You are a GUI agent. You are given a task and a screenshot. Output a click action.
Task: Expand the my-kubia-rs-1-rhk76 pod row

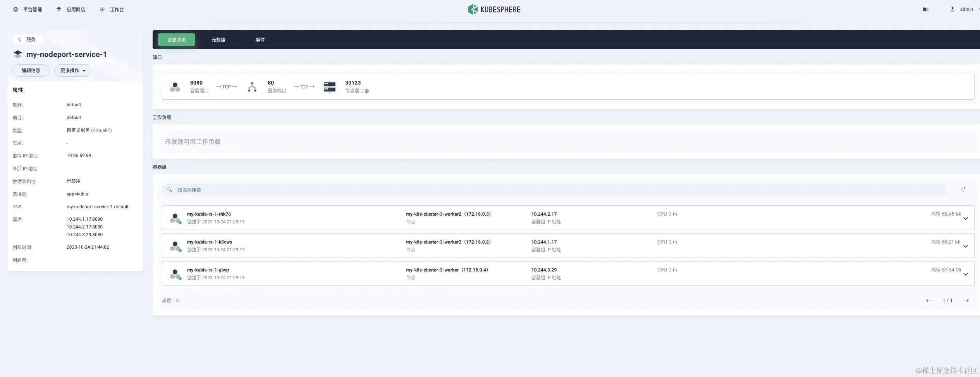click(x=966, y=218)
